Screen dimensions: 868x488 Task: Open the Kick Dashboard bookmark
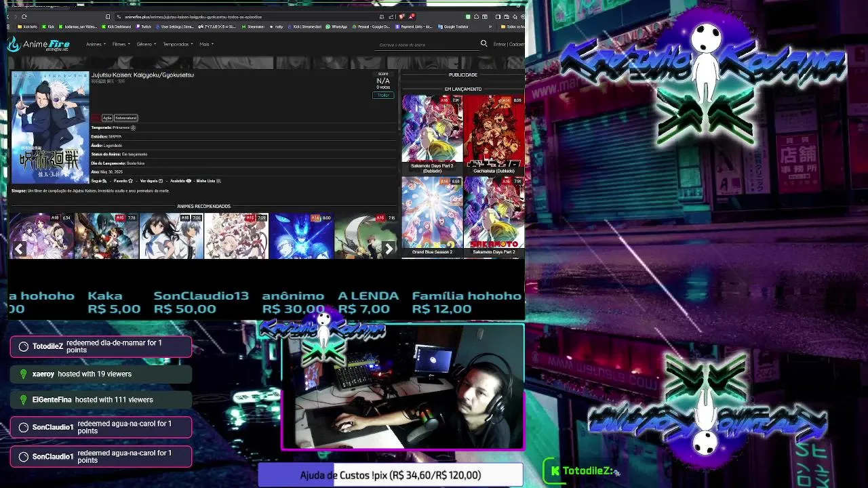116,27
